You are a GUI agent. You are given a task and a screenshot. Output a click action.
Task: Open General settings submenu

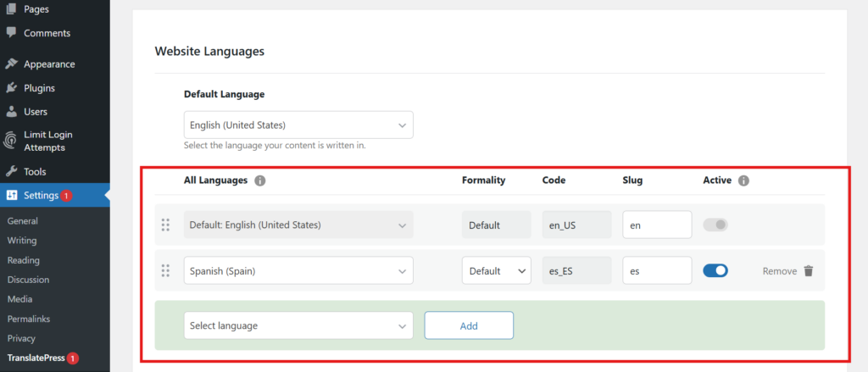(23, 221)
